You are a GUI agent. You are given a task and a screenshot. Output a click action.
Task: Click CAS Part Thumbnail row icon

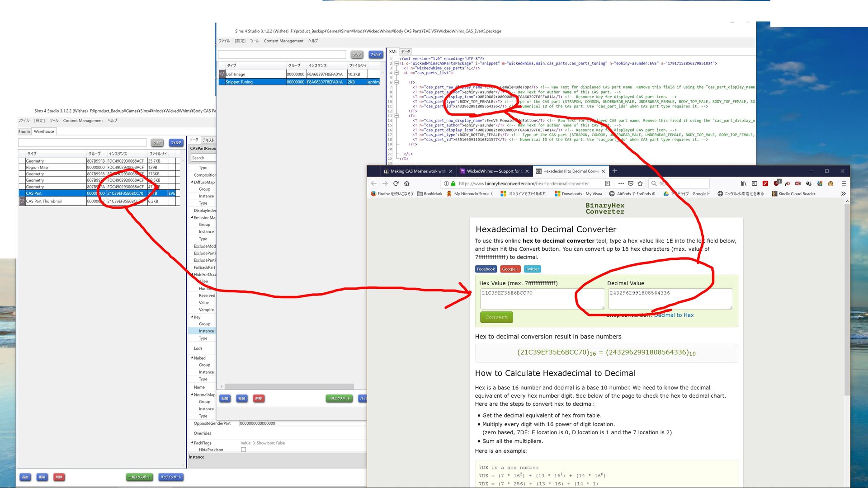coord(22,201)
